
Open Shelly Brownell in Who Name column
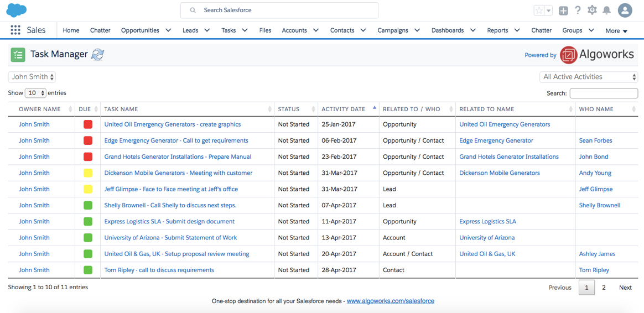pos(600,205)
